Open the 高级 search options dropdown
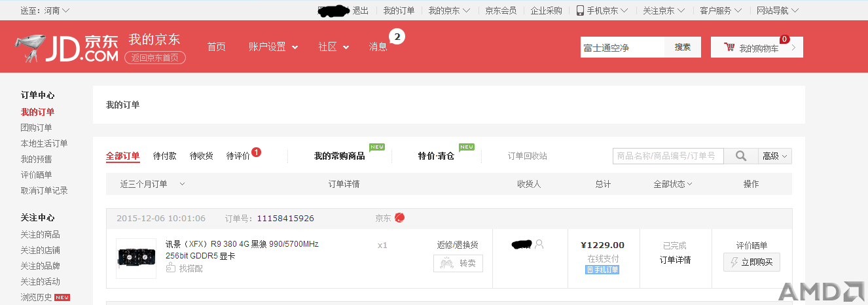The image size is (868, 305). (775, 156)
